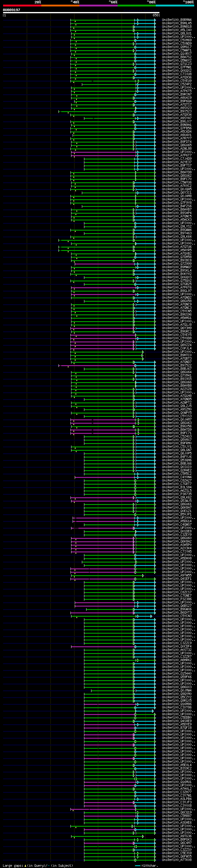Select hit label UniRef100_C3ZEY9
Screen dimensions: 197x868
[x=177, y=535]
